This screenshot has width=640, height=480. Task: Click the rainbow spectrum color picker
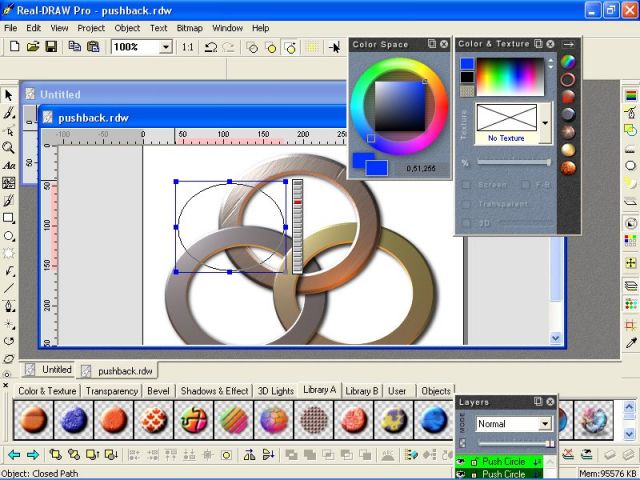(x=511, y=76)
